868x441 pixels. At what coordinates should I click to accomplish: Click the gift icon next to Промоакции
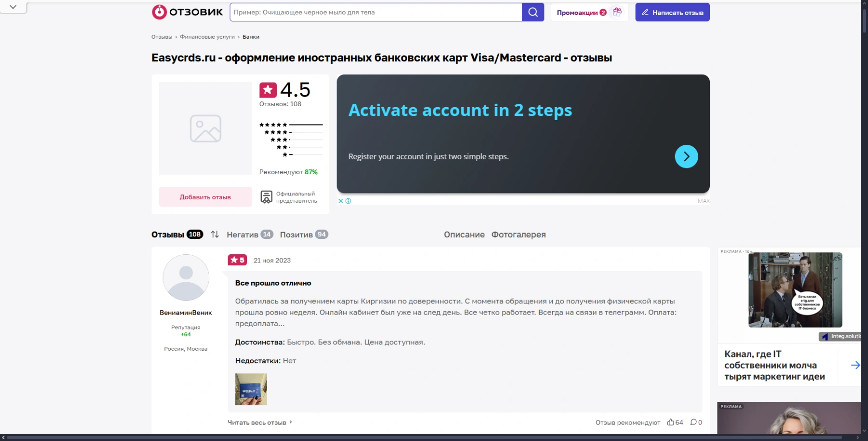click(617, 12)
